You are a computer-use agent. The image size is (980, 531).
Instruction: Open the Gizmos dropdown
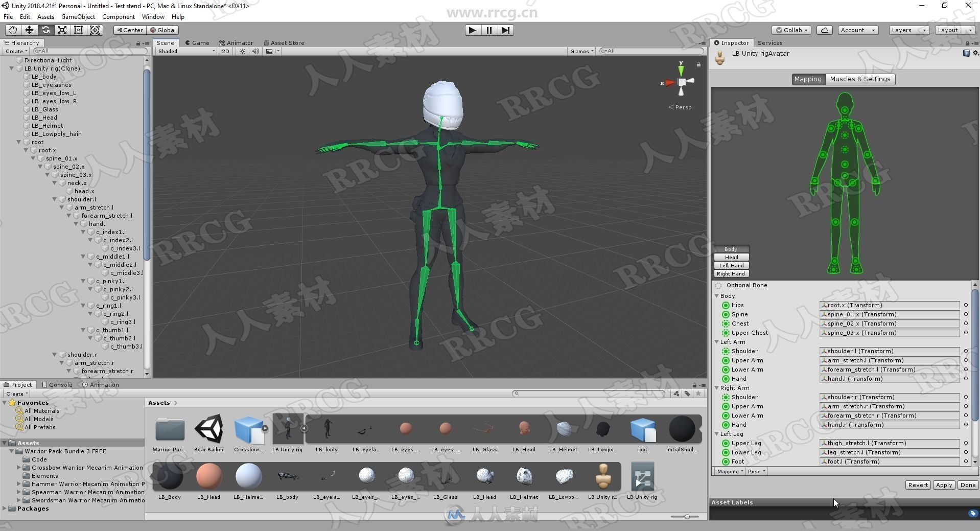click(581, 51)
